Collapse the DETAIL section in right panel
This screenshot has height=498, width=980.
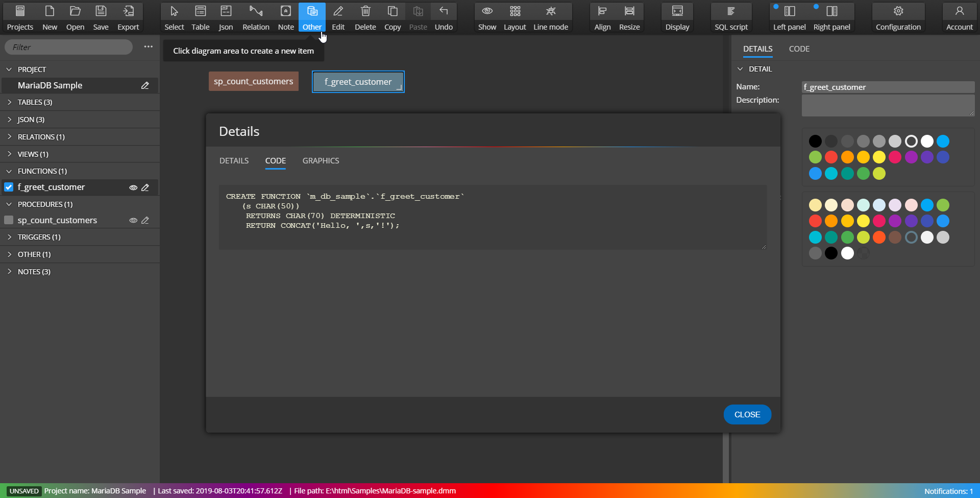pos(740,69)
